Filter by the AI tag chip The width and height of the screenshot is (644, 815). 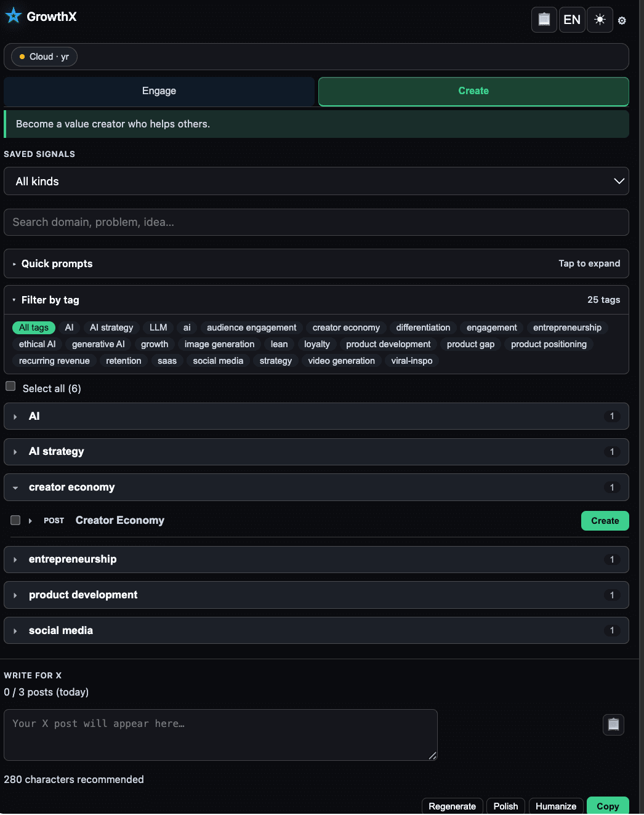pyautogui.click(x=69, y=327)
